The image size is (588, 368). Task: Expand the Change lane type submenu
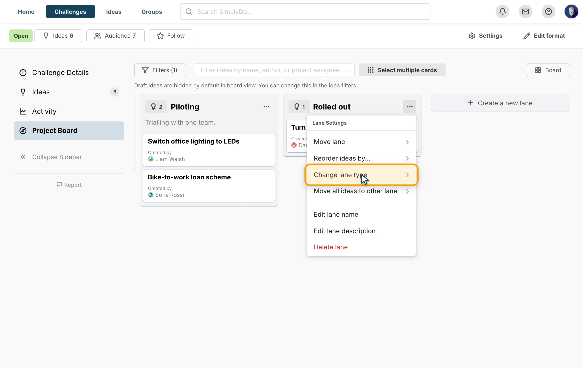click(361, 175)
